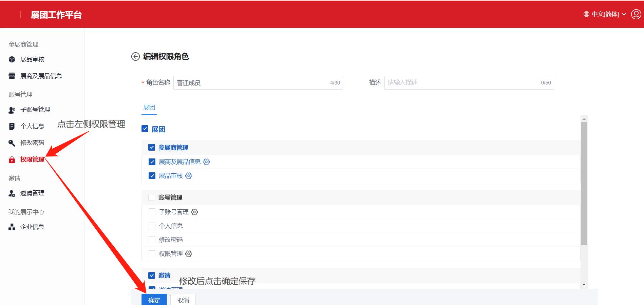The width and height of the screenshot is (644, 305).
Task: Select the 展团 tab
Action: point(149,108)
